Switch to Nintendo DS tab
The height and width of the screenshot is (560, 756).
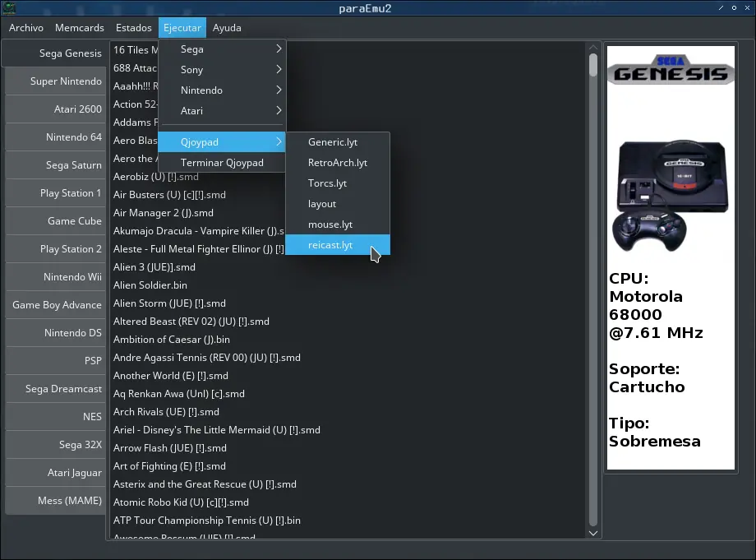pyautogui.click(x=56, y=333)
